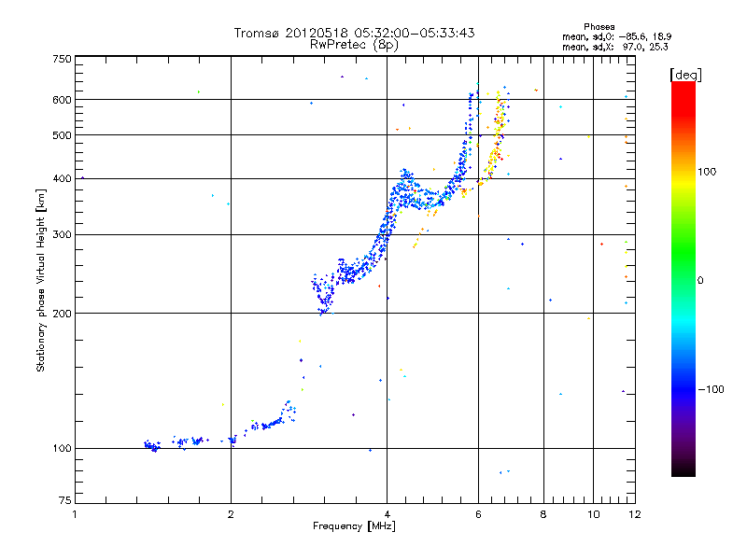The height and width of the screenshot is (560, 747).
Task: Click the x-axis tick label '2'
Action: tap(231, 514)
